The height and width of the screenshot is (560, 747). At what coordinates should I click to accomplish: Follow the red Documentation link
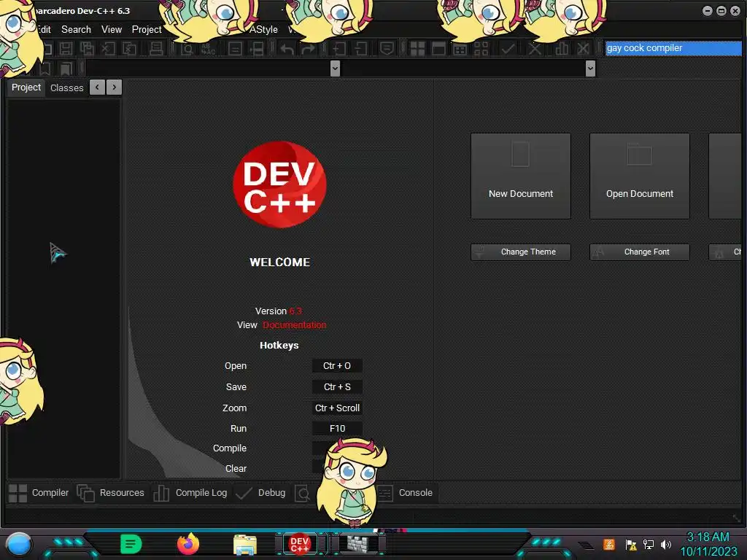[x=295, y=325]
